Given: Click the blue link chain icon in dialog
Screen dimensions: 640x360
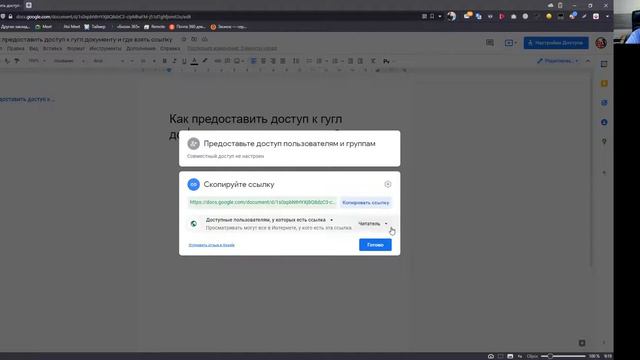Looking at the screenshot, I should [193, 184].
